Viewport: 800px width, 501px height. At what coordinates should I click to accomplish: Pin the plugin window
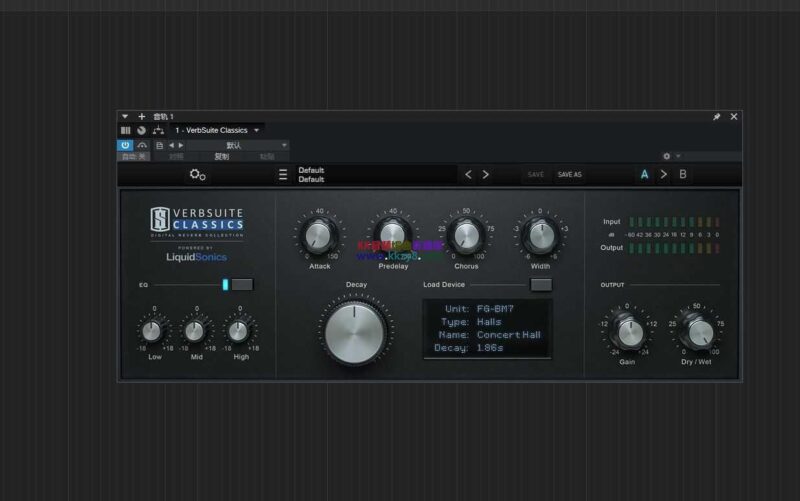pos(716,117)
